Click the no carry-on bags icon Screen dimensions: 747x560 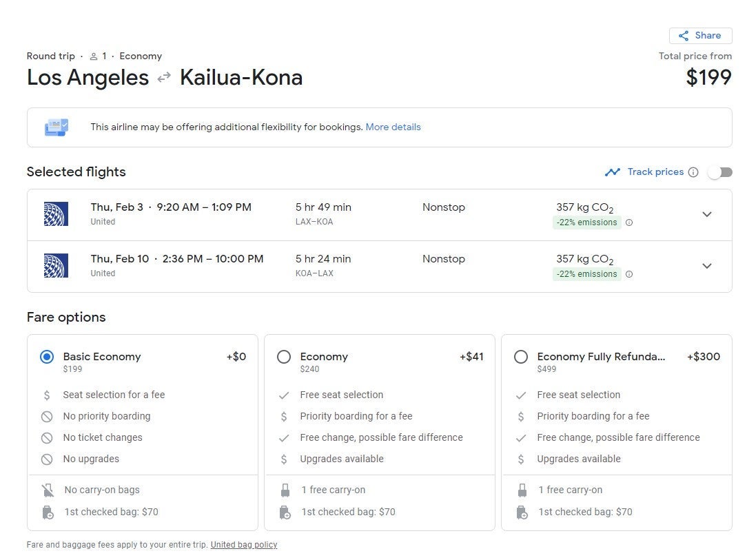click(48, 490)
